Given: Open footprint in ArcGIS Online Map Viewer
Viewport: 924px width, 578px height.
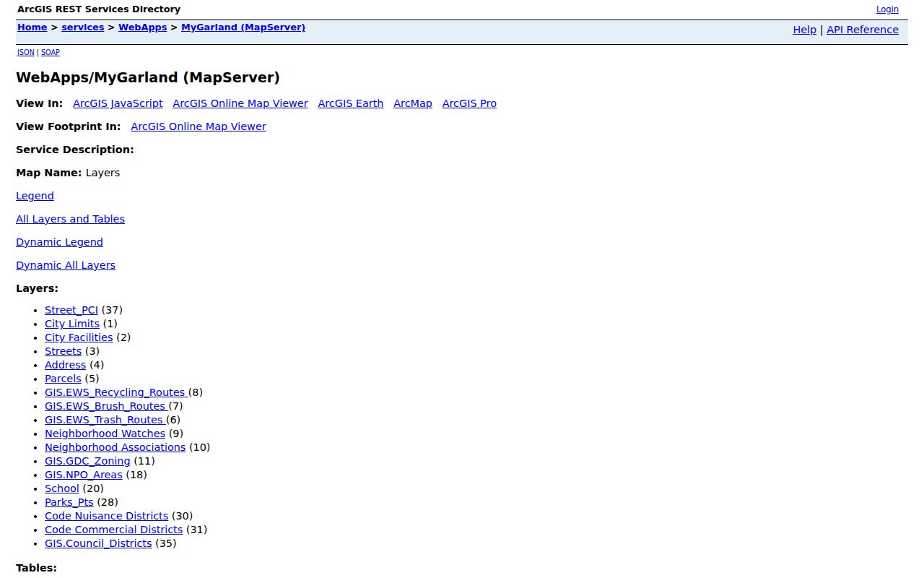Looking at the screenshot, I should 199,126.
